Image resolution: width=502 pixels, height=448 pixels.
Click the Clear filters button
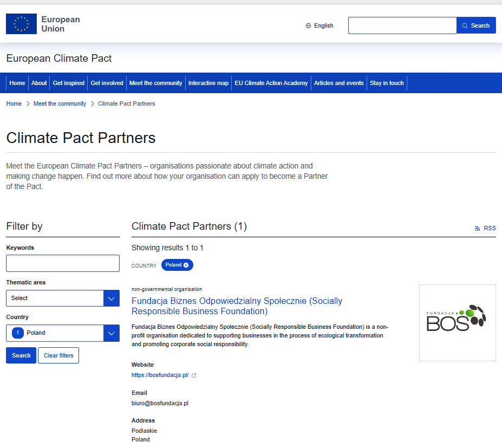tap(58, 355)
